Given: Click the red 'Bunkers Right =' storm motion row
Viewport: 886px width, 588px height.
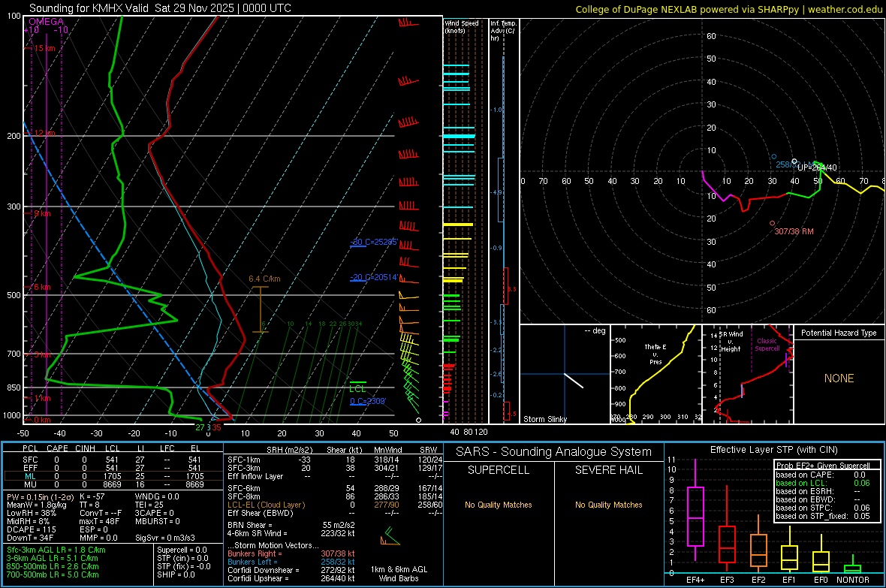Looking at the screenshot, I should pos(291,553).
